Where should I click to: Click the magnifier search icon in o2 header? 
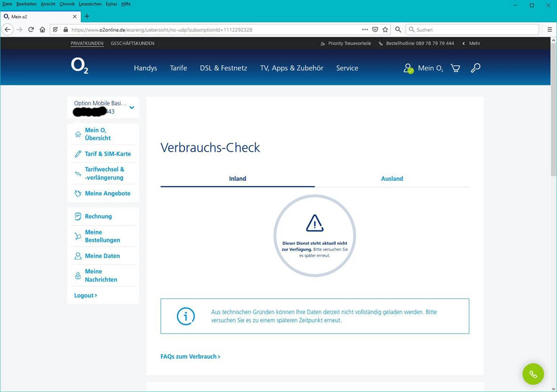(475, 68)
